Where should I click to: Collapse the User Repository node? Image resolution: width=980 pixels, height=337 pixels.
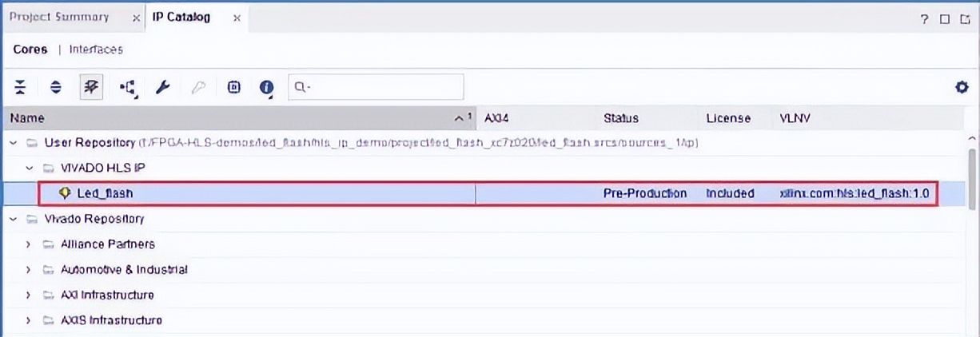click(13, 143)
